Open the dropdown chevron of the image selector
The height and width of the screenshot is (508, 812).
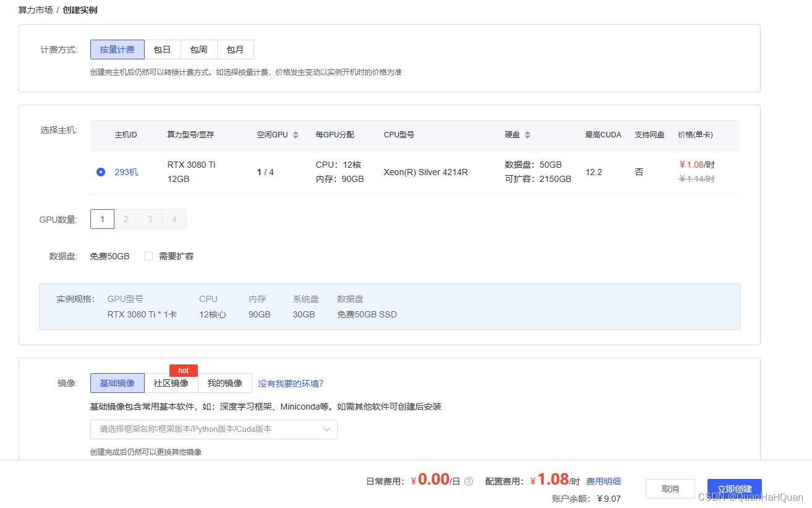327,429
